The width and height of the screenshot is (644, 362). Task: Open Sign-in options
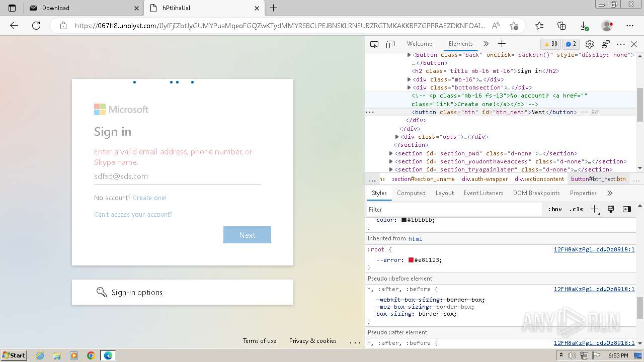coord(183,292)
